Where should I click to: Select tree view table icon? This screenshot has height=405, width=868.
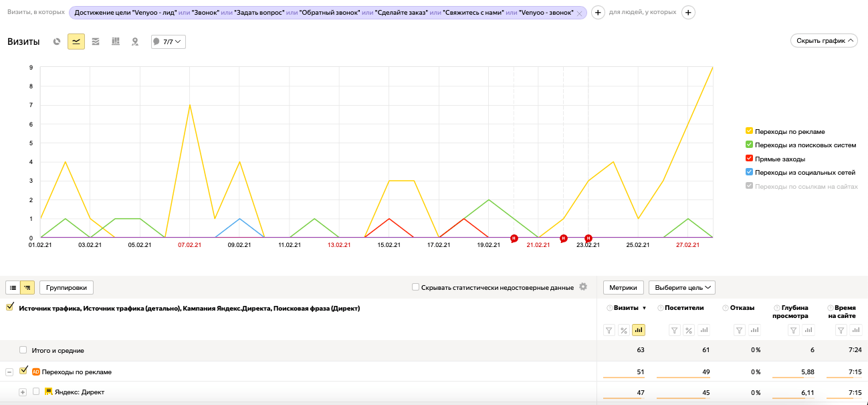point(27,287)
